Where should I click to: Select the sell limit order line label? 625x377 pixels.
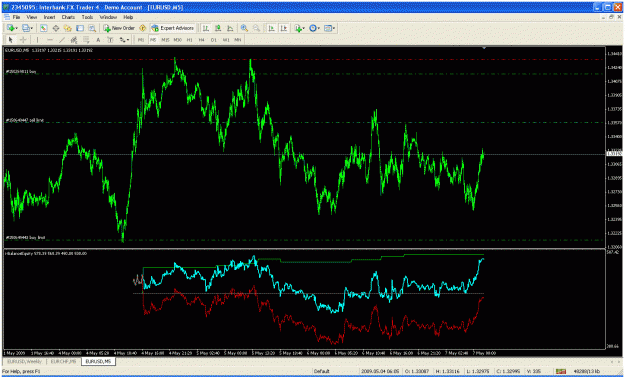pyautogui.click(x=25, y=120)
